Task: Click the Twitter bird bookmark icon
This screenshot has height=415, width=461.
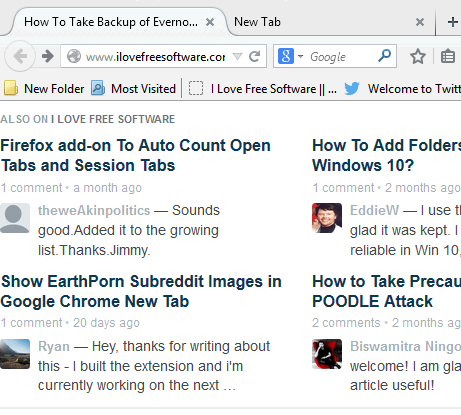Action: click(352, 89)
